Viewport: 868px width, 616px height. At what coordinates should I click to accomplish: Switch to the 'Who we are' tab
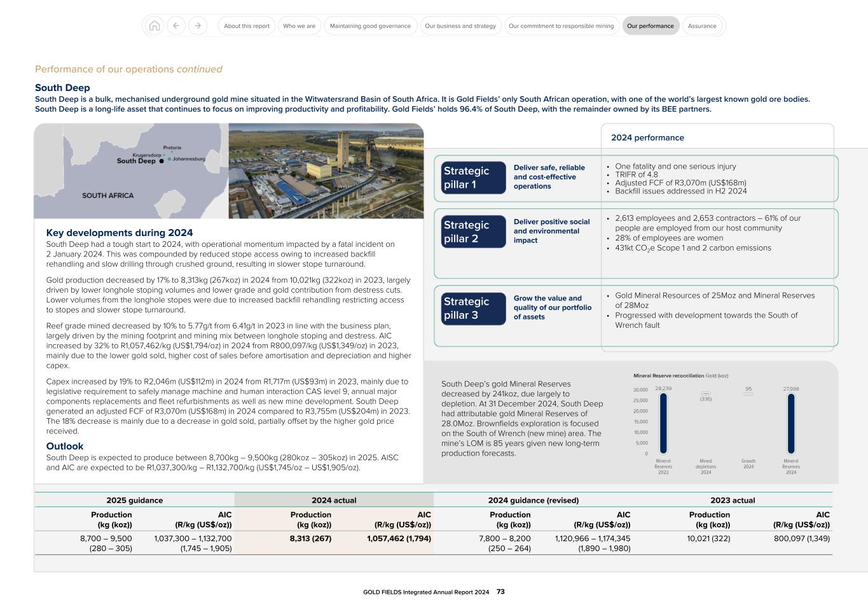[x=300, y=26]
